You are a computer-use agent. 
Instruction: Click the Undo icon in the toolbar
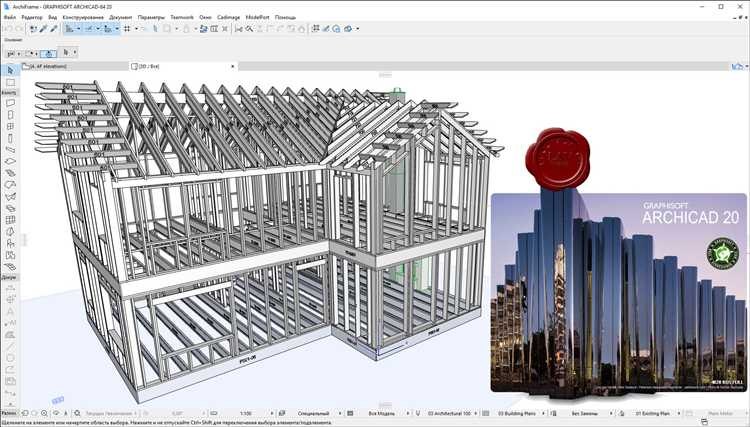[x=9, y=29]
